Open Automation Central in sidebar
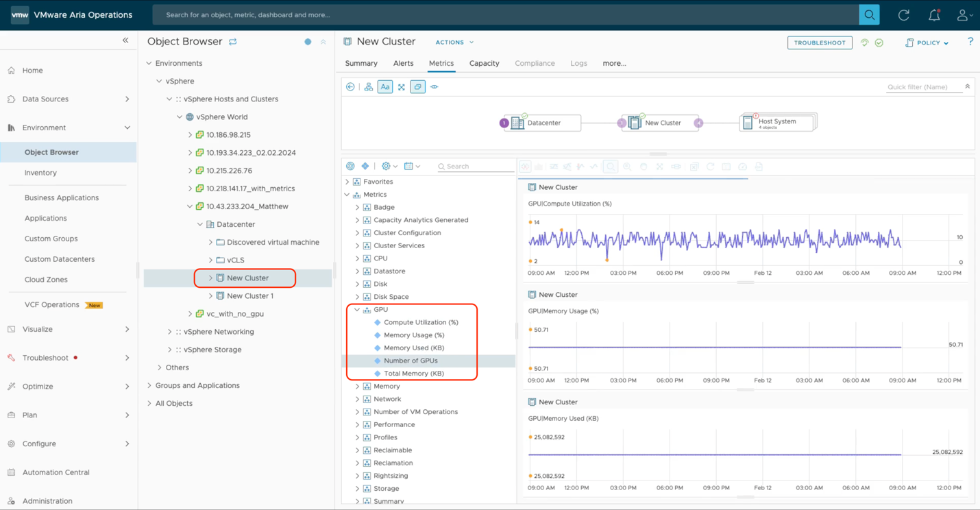 [x=56, y=472]
